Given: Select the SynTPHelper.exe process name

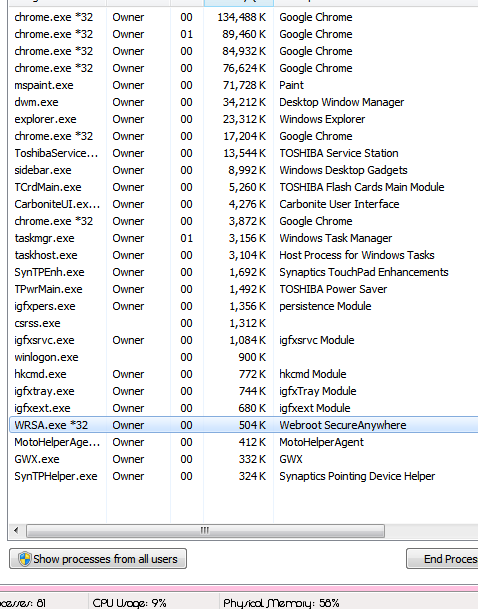Looking at the screenshot, I should (x=56, y=476).
